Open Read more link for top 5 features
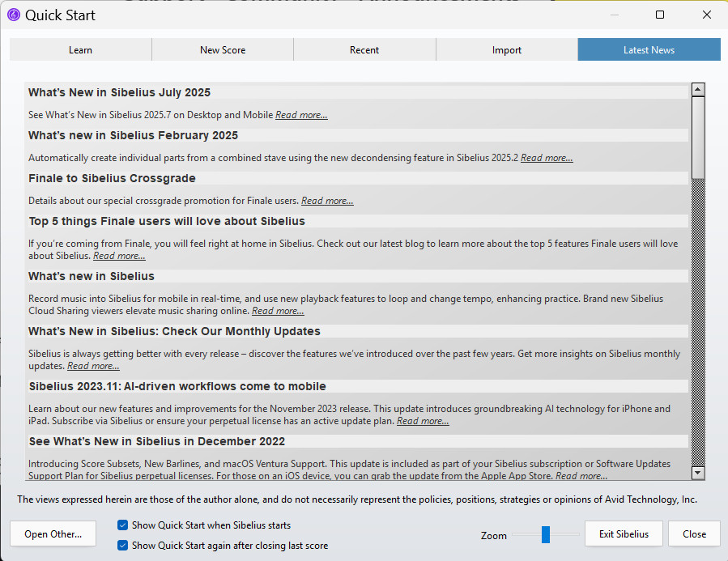This screenshot has width=728, height=561. [119, 256]
